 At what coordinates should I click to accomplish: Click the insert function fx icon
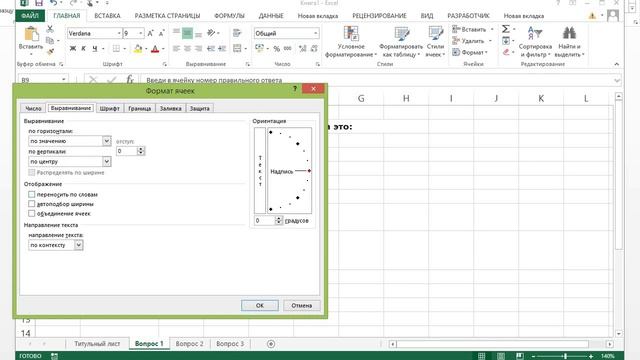coord(130,80)
